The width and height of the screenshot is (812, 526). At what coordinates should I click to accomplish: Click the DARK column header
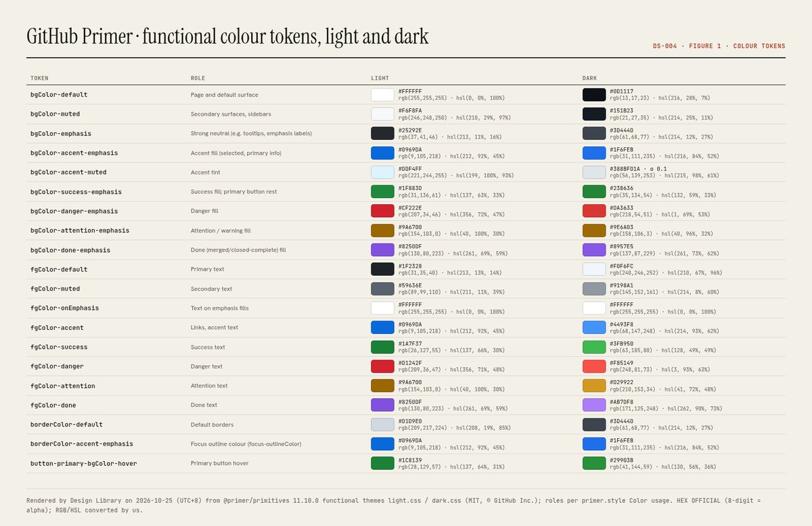click(x=590, y=78)
